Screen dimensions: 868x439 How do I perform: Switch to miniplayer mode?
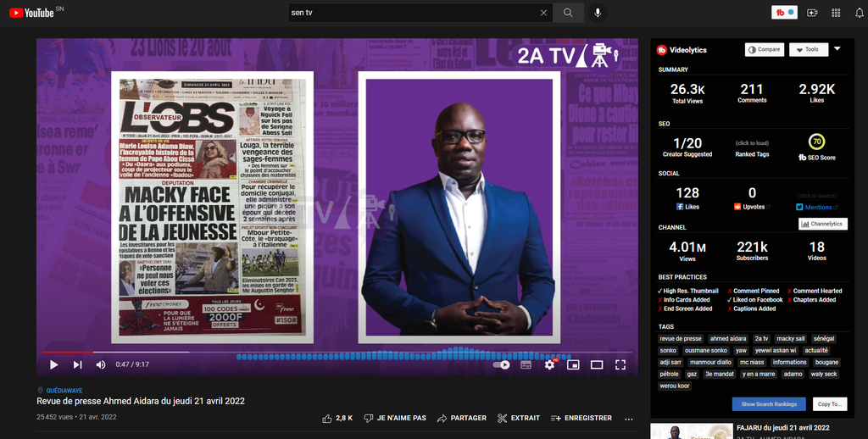tap(573, 364)
